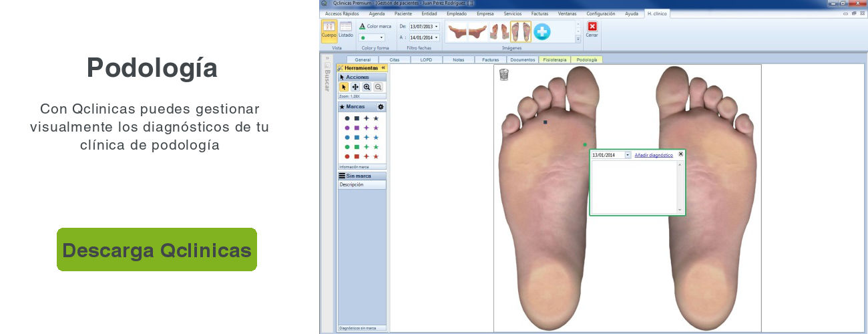Expand the Imágenes gallery more arrow

pos(578,39)
